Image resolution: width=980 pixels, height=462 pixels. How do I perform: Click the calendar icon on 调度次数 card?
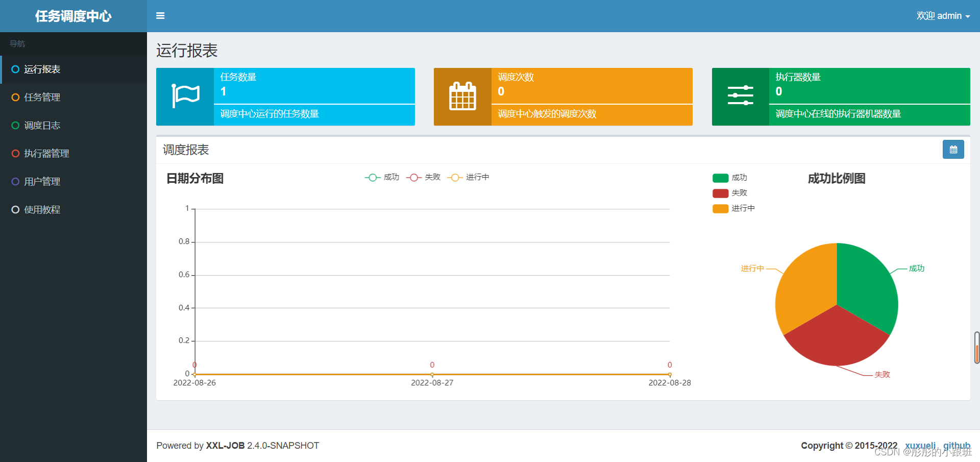click(462, 96)
